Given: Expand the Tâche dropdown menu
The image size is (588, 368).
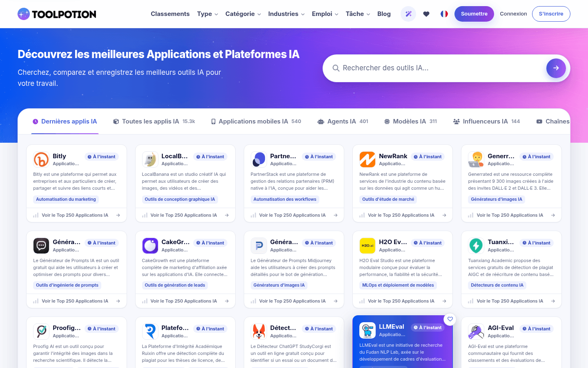Looking at the screenshot, I should pos(358,14).
